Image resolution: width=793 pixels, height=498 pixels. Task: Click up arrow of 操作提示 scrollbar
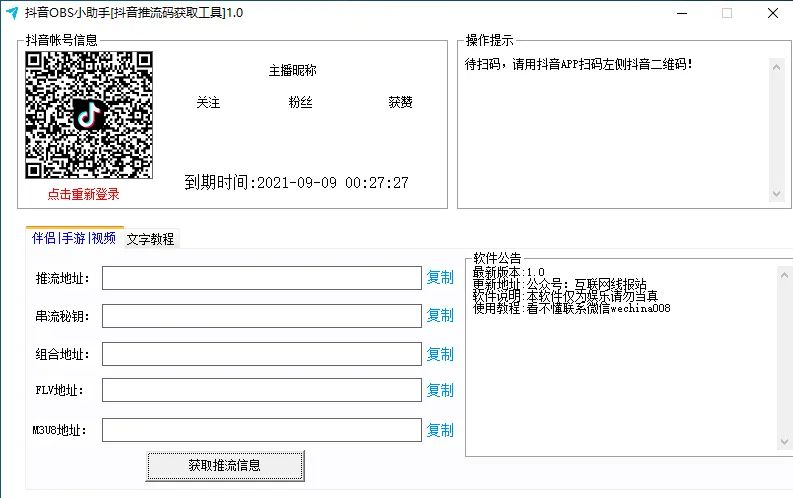(776, 67)
